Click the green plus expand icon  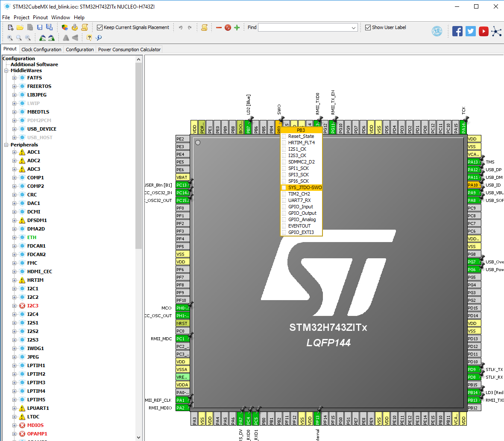pyautogui.click(x=237, y=28)
